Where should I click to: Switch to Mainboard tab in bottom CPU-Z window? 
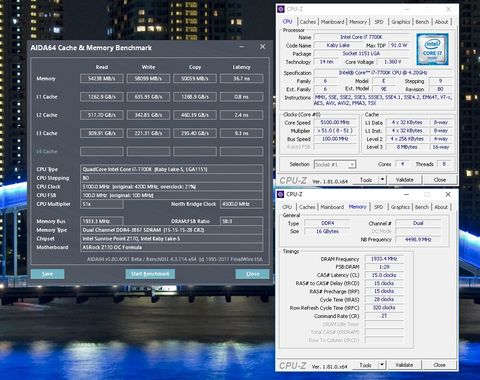332,207
